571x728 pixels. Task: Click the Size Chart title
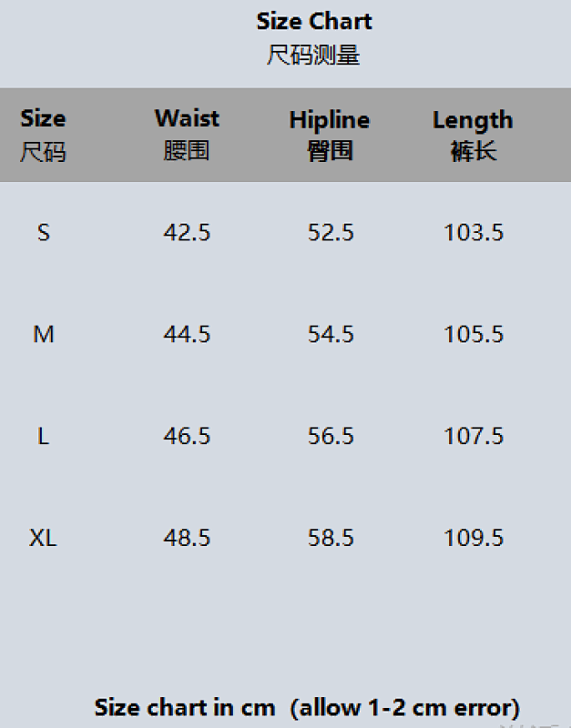pos(314,22)
